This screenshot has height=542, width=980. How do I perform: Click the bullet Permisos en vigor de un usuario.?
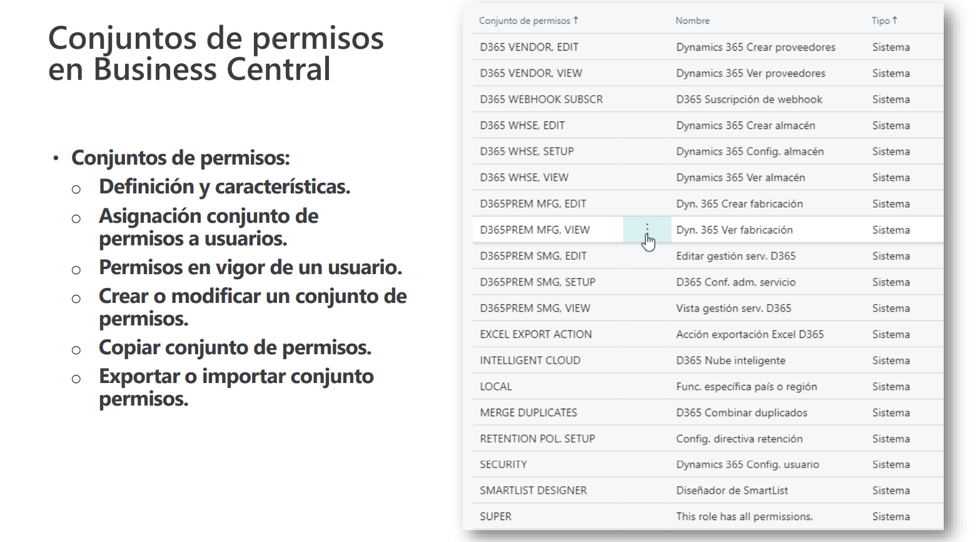pos(250,267)
